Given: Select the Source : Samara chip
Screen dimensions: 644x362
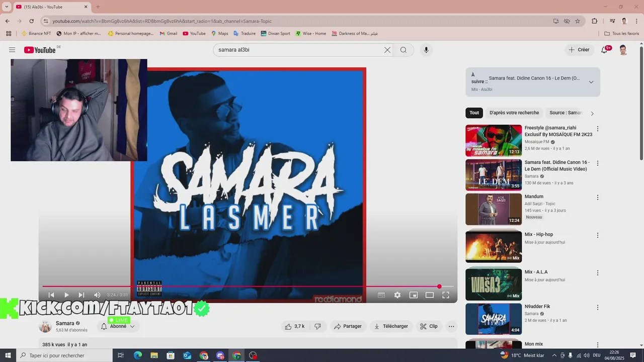Looking at the screenshot, I should point(566,113).
